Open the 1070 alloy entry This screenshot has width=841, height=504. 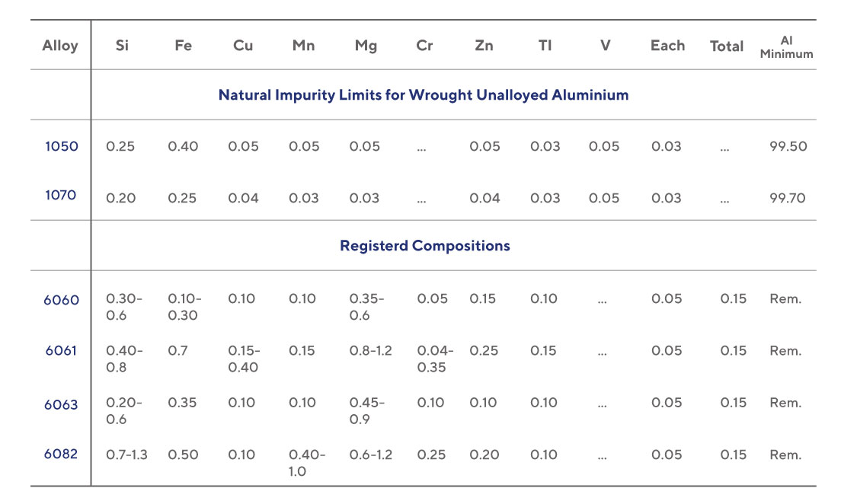click(x=61, y=195)
